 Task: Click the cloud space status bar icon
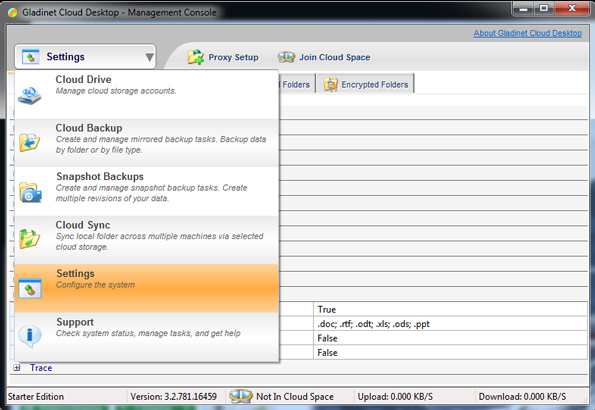coord(241,396)
